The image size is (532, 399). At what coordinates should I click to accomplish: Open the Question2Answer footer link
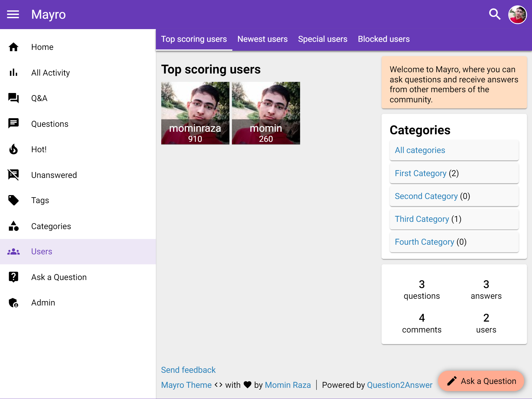point(400,385)
